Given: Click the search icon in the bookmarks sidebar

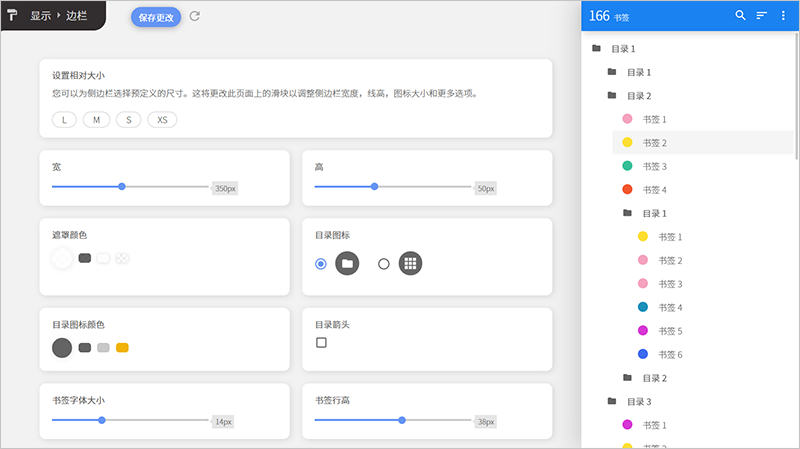Looking at the screenshot, I should point(740,16).
